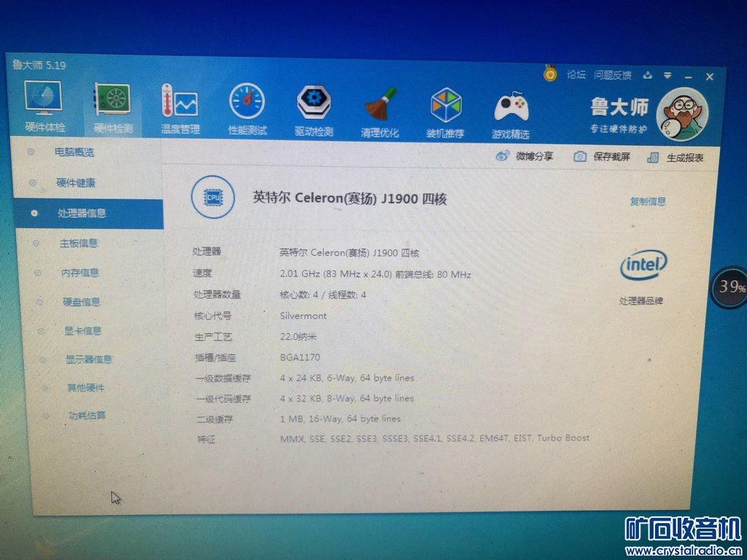This screenshot has width=747, height=560.
Task: Open title bar dropdown menu arrow
Action: tap(667, 75)
